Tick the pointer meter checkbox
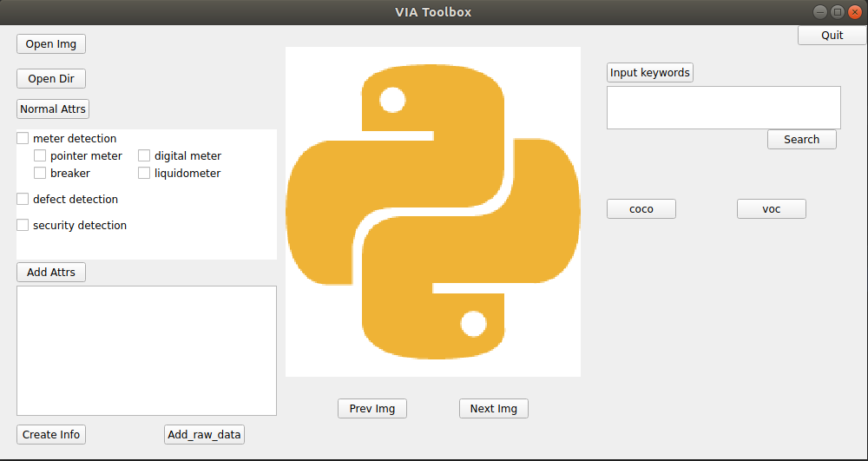 (41, 156)
